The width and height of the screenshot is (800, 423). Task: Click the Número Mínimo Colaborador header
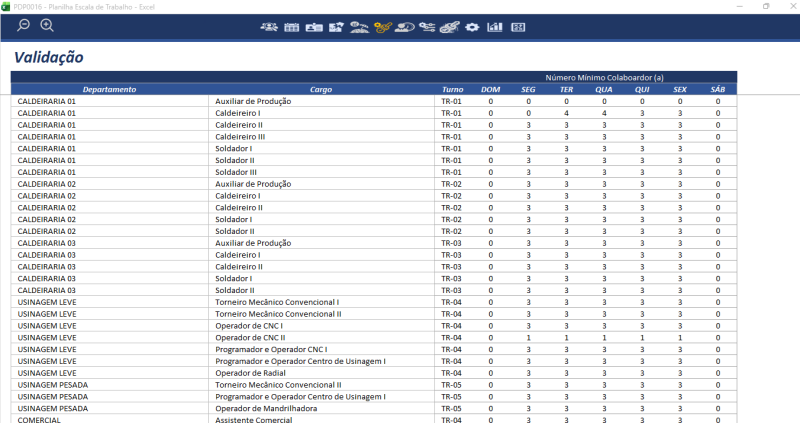point(604,77)
